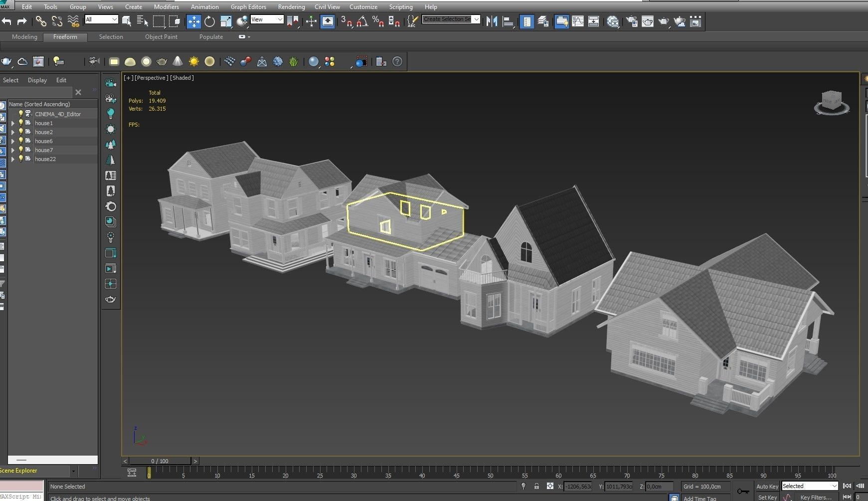Activate the Select and Move tool
The image size is (868, 501).
193,21
